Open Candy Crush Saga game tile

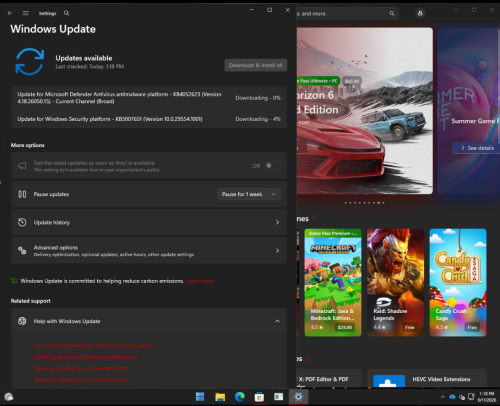[458, 282]
